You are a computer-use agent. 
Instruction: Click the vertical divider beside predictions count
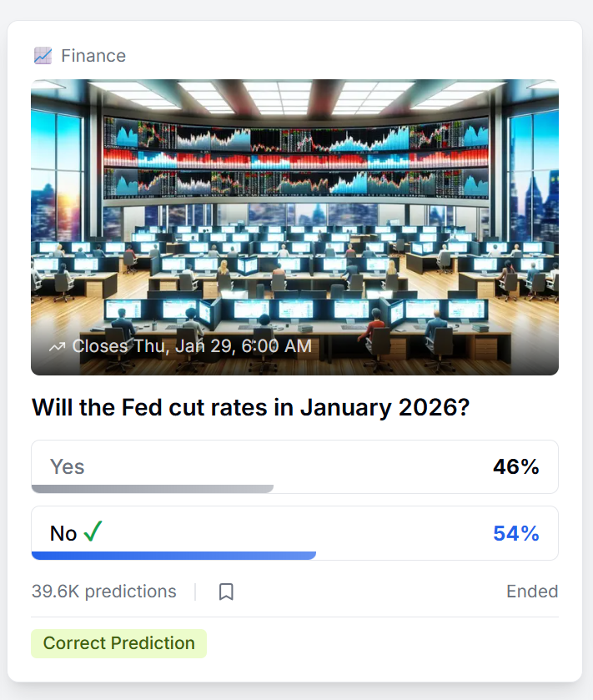coord(195,592)
